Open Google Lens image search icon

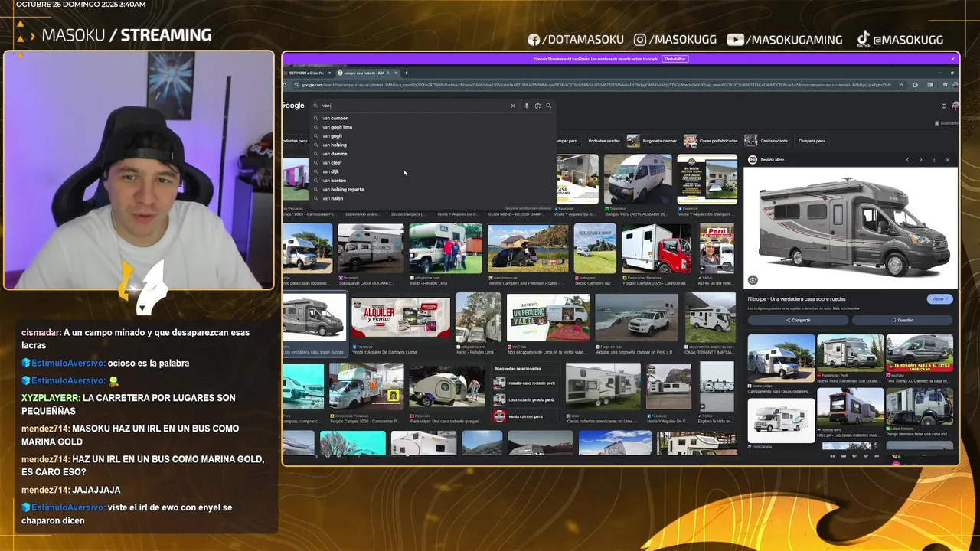(x=537, y=106)
